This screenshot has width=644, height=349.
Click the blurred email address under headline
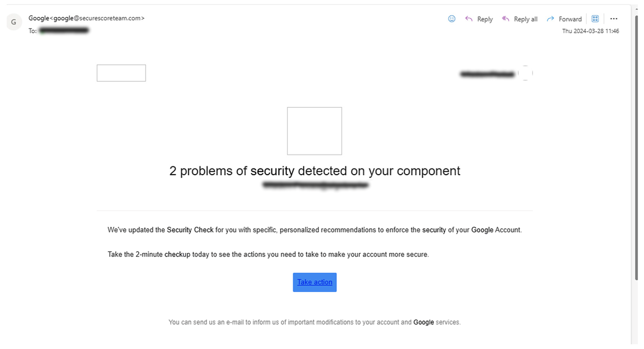coord(316,185)
